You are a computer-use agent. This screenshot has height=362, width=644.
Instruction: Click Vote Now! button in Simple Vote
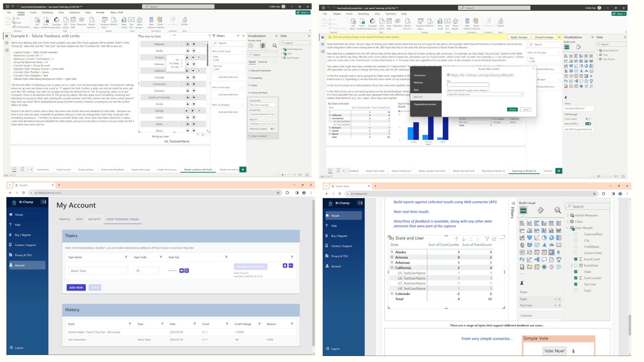tap(554, 351)
